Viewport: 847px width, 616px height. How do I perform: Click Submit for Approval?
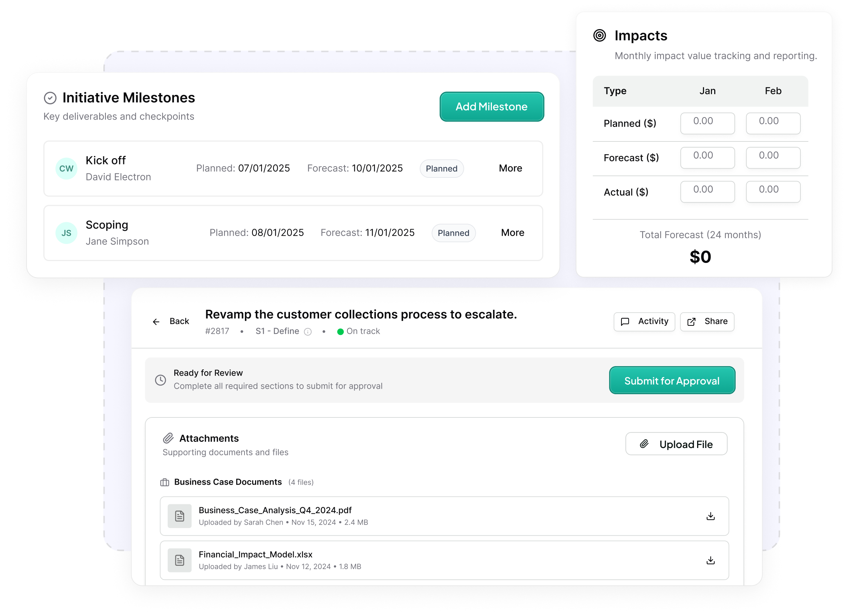tap(672, 380)
